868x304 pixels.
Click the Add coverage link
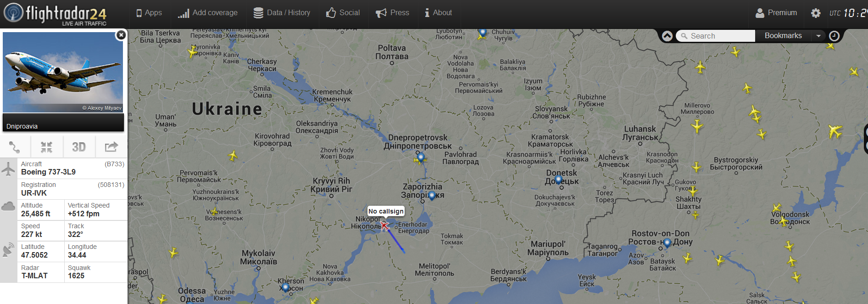(x=208, y=13)
